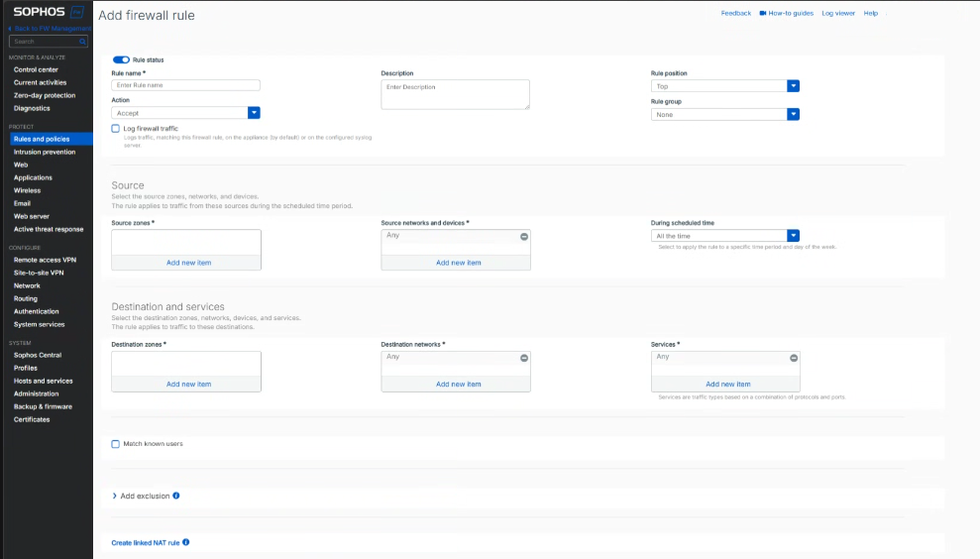Remove 'Any' from Source networks and devices
Viewport: 980px width, 559px height.
(524, 236)
